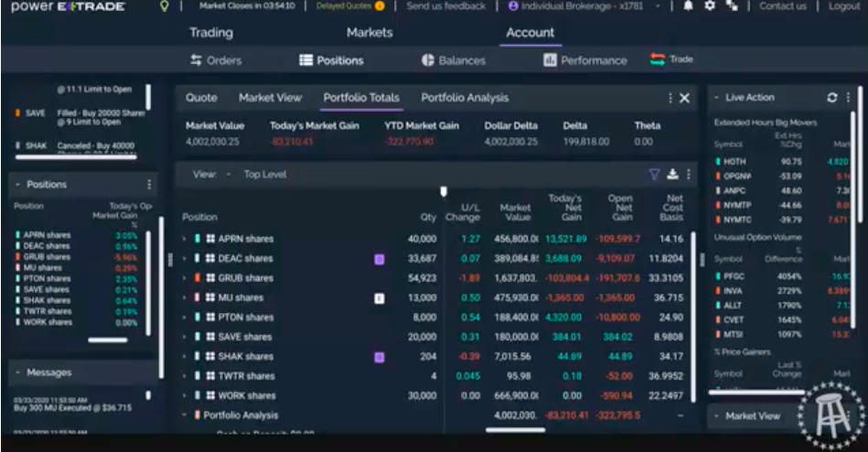Click the purple badge on DEAC row
Viewport: 868px width, 452px height.
[380, 259]
